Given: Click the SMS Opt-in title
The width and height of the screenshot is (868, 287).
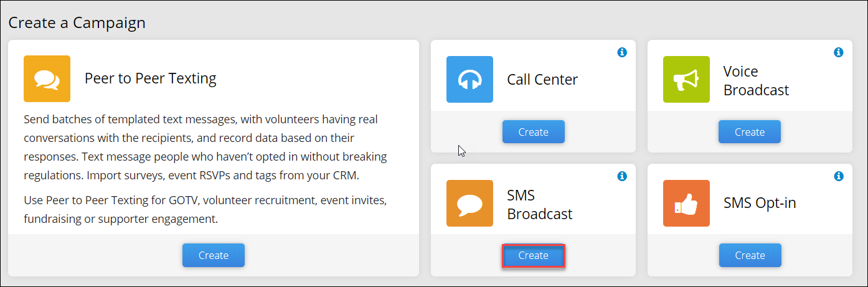Looking at the screenshot, I should tap(760, 203).
